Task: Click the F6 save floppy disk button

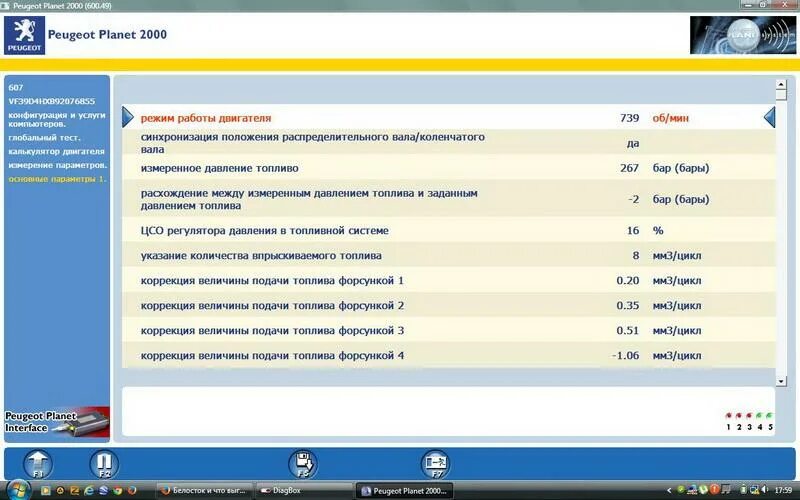Action: click(303, 464)
